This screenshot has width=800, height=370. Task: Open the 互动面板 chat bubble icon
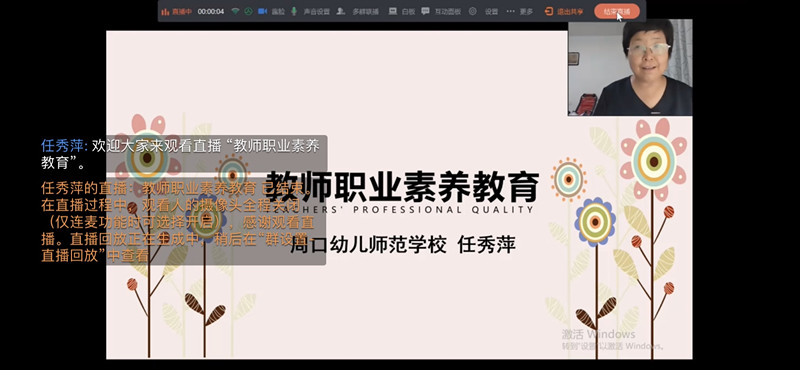click(425, 11)
